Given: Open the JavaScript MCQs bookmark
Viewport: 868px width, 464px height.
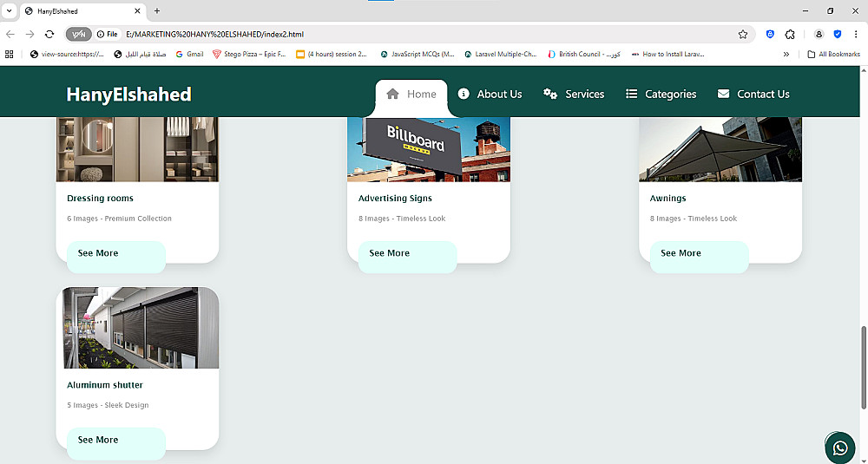Looking at the screenshot, I should point(418,54).
